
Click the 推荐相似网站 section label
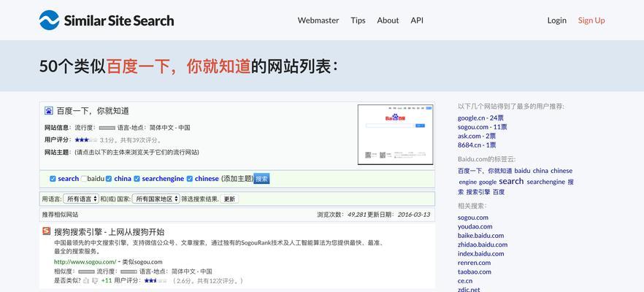pyautogui.click(x=60, y=215)
